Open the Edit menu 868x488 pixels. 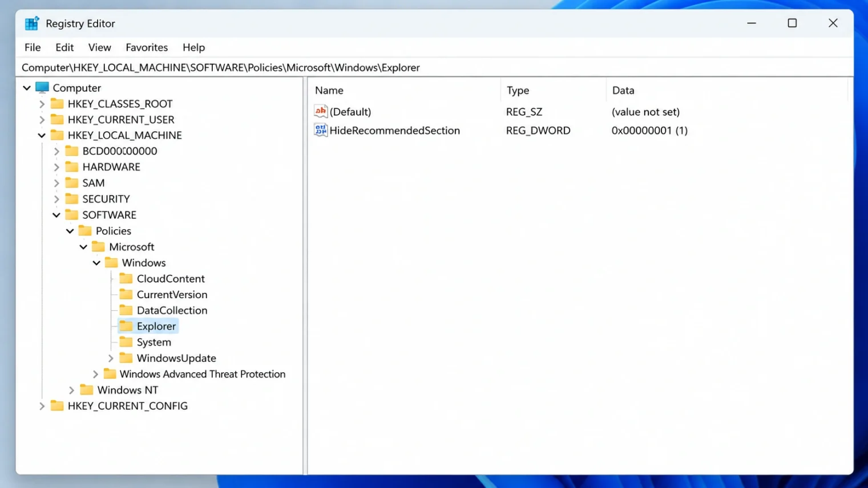coord(64,47)
